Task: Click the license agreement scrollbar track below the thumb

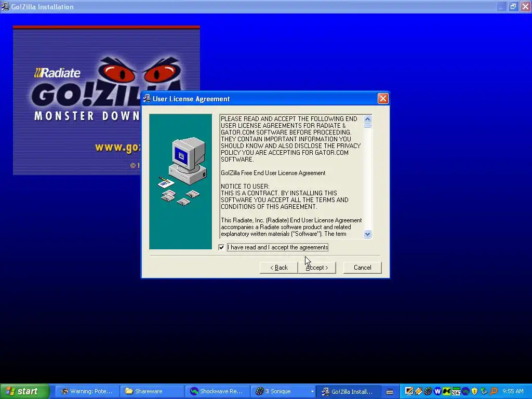Action: [x=367, y=179]
